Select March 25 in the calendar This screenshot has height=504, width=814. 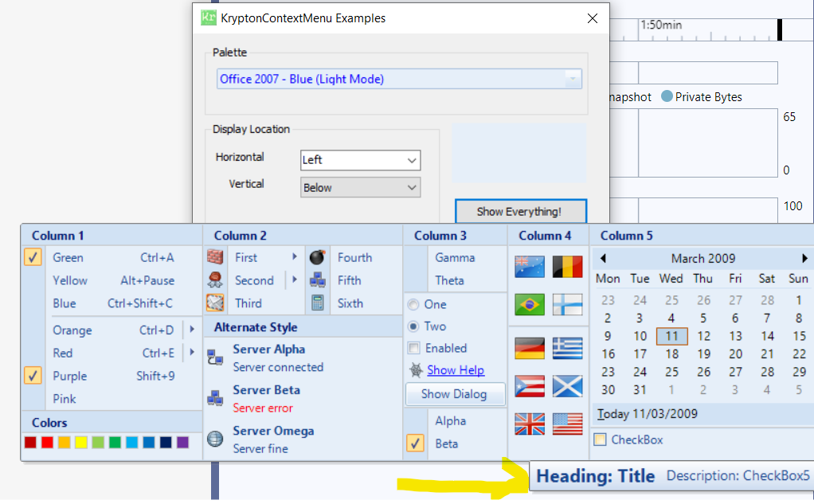coord(671,372)
